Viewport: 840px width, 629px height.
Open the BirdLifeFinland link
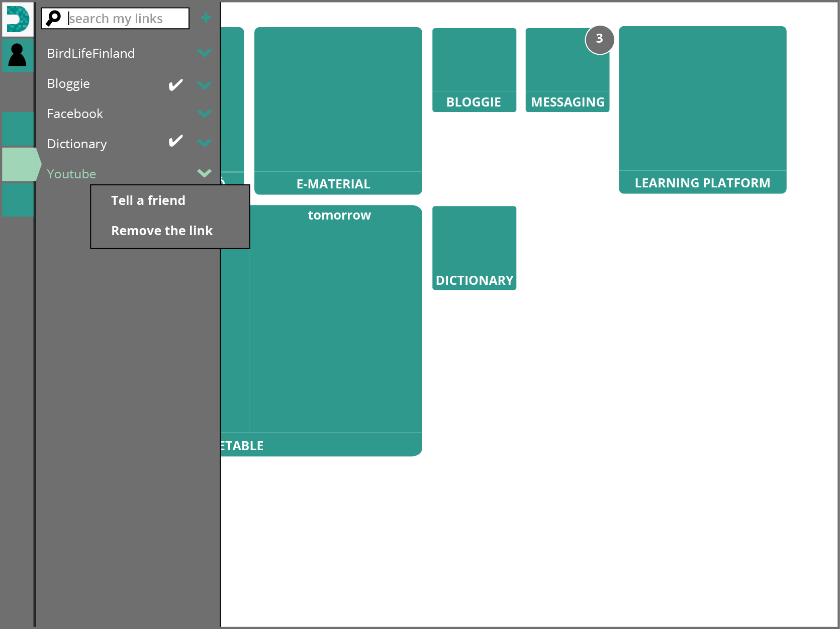pos(91,53)
